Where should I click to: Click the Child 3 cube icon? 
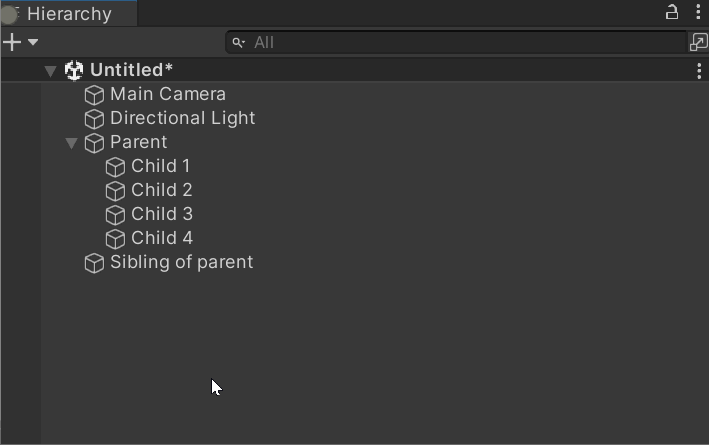point(115,214)
